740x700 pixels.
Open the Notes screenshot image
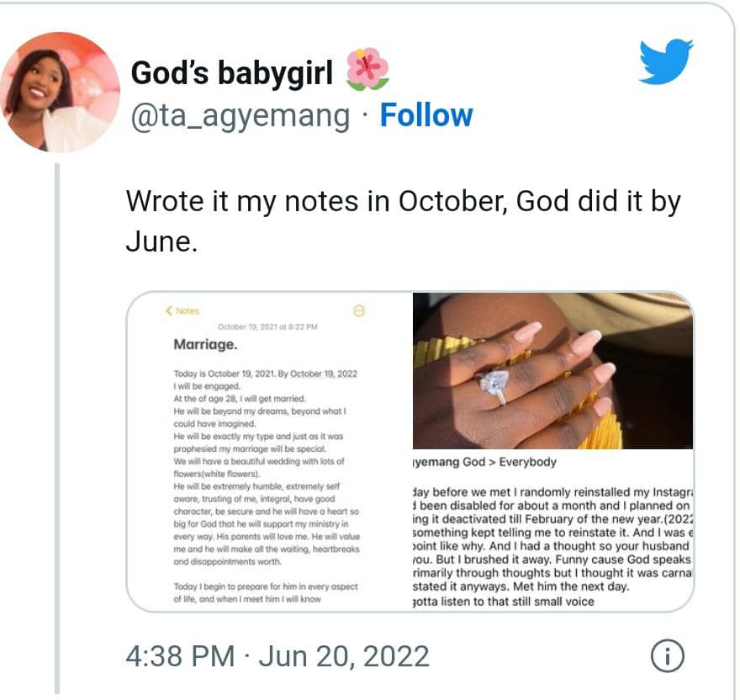pyautogui.click(x=269, y=450)
